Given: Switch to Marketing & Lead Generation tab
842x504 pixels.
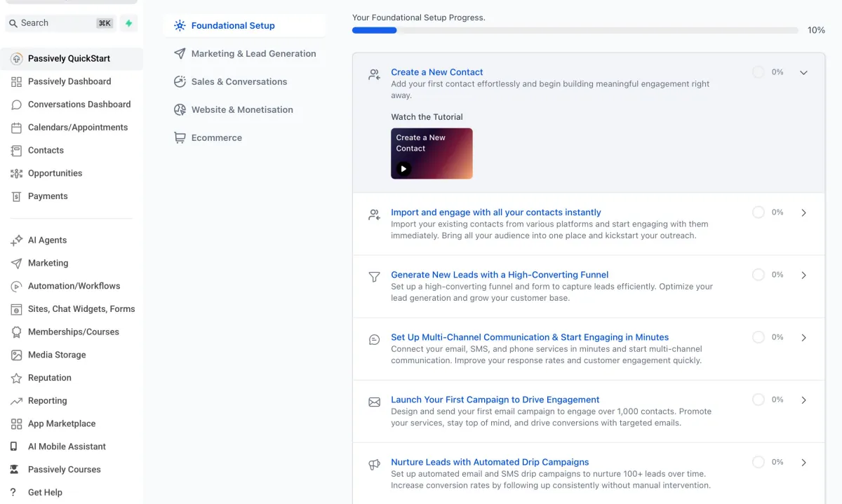Looking at the screenshot, I should click(253, 54).
